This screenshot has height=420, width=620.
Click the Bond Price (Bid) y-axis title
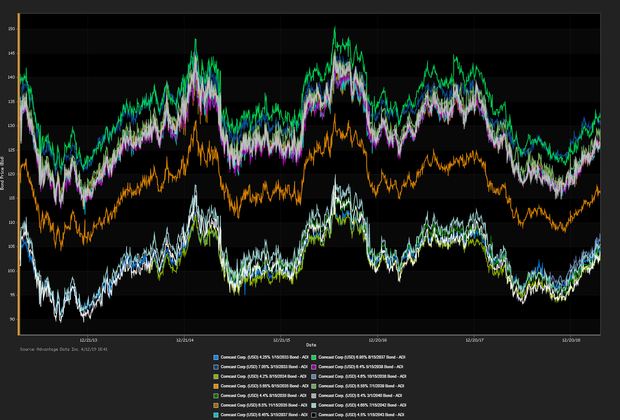click(2, 174)
